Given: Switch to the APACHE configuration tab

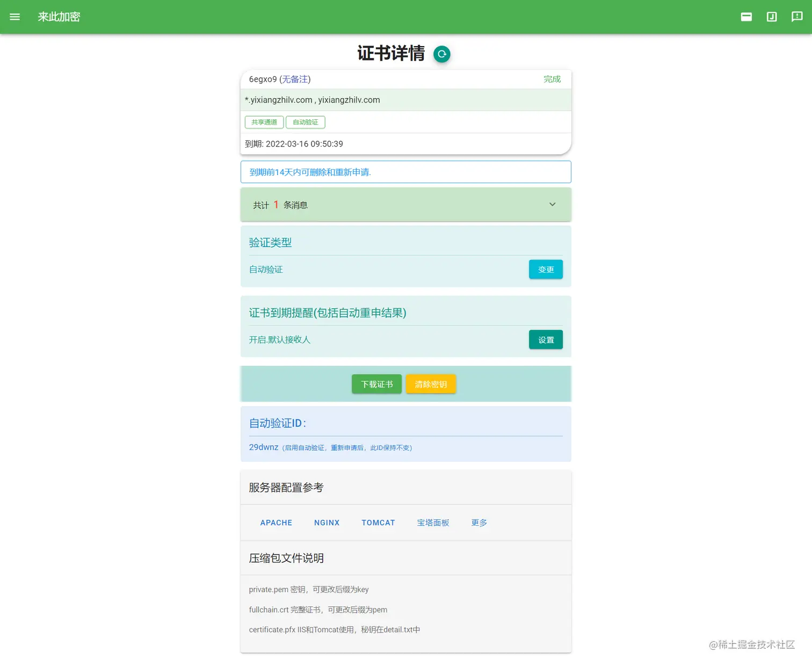Looking at the screenshot, I should [276, 523].
